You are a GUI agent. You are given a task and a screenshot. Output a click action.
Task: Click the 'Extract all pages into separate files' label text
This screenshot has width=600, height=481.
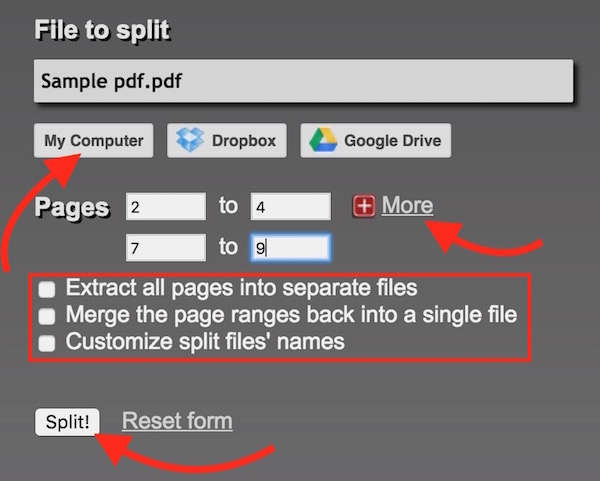[x=241, y=289]
